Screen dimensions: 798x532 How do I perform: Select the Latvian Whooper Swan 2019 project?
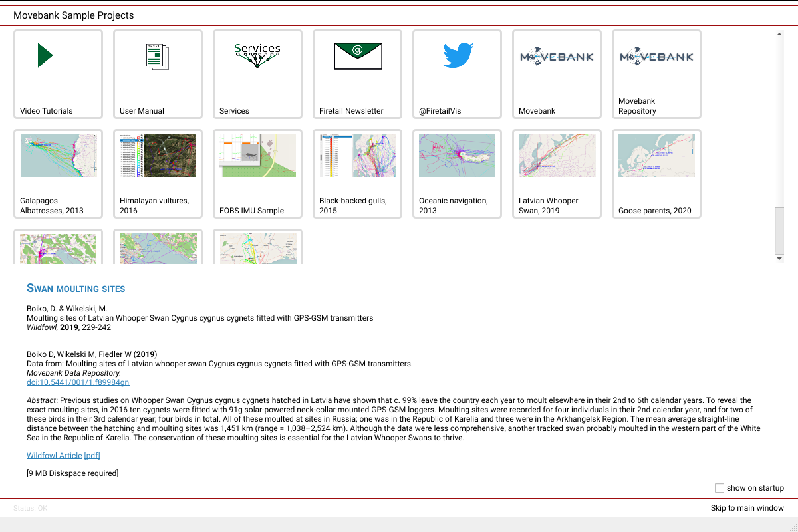(x=557, y=156)
